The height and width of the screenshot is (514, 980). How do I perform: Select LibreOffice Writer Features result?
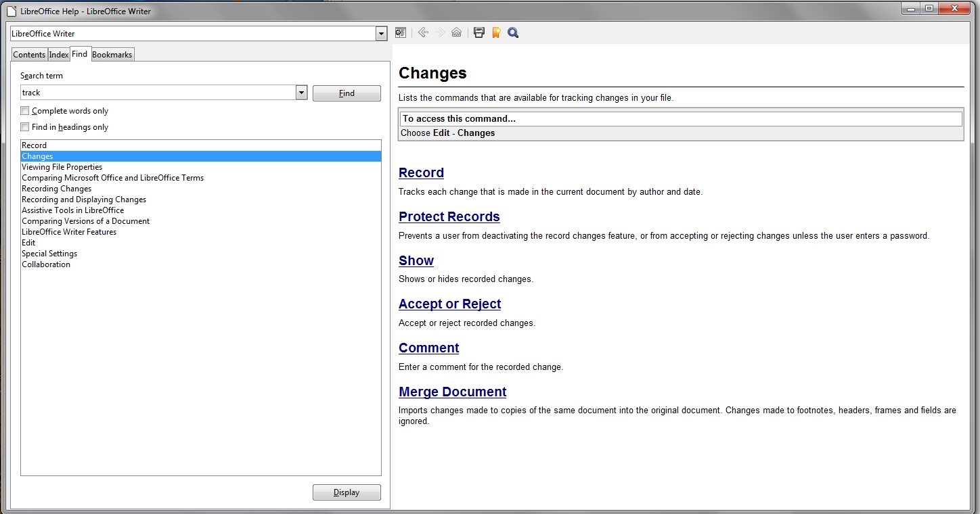click(x=201, y=232)
